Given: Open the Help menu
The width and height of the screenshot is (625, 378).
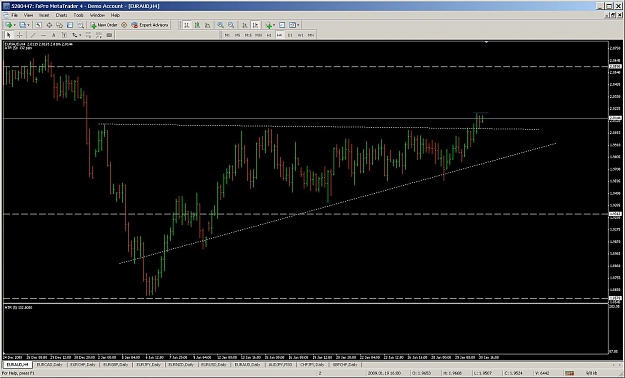Looking at the screenshot, I should pyautogui.click(x=115, y=15).
